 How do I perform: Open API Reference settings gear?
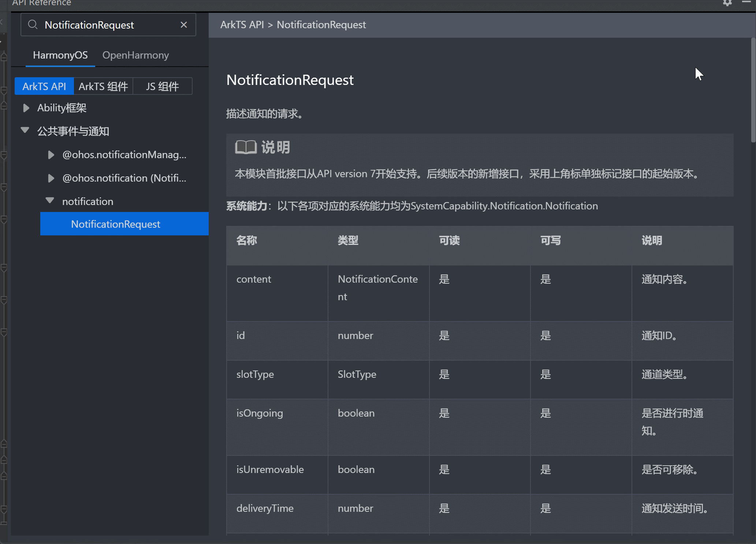[727, 3]
